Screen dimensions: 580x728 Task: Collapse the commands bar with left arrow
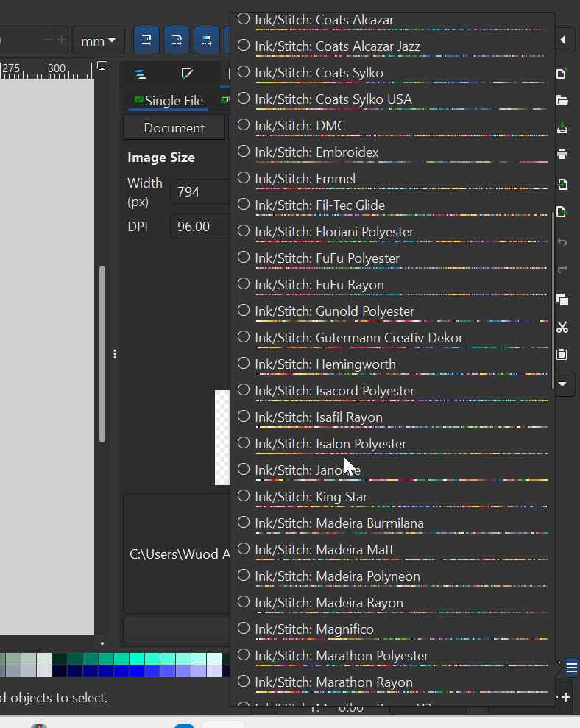click(563, 40)
